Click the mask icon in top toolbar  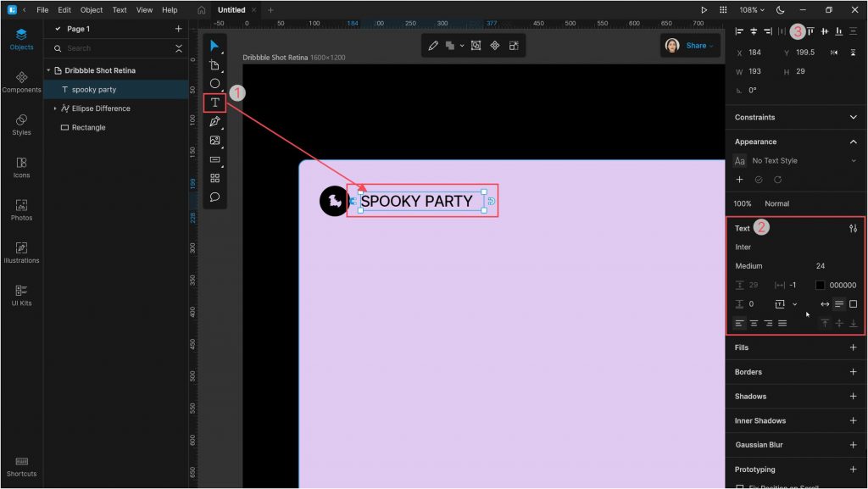[x=476, y=46]
